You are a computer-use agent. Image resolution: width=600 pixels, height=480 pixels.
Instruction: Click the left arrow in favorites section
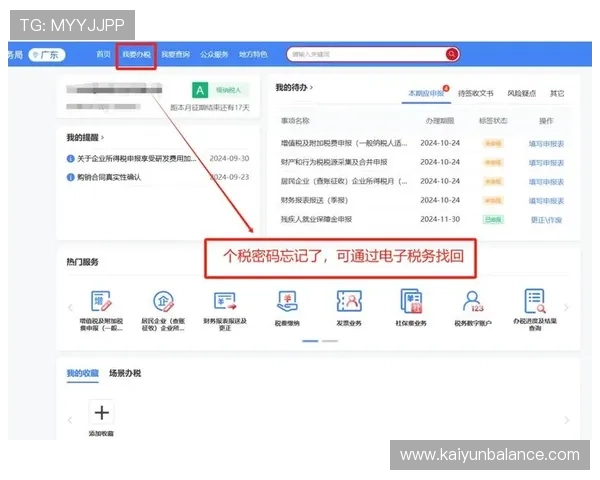click(x=70, y=420)
